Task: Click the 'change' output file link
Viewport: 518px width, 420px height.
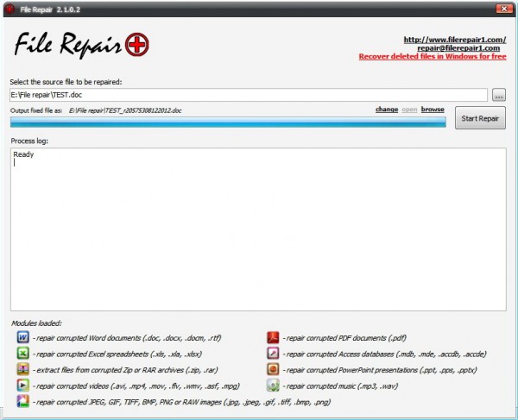Action: click(387, 110)
